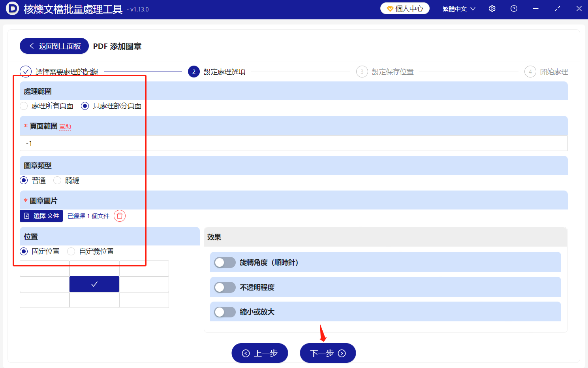The height and width of the screenshot is (368, 588).
Task: Click the completed checkmark icon on step one
Action: (x=26, y=71)
